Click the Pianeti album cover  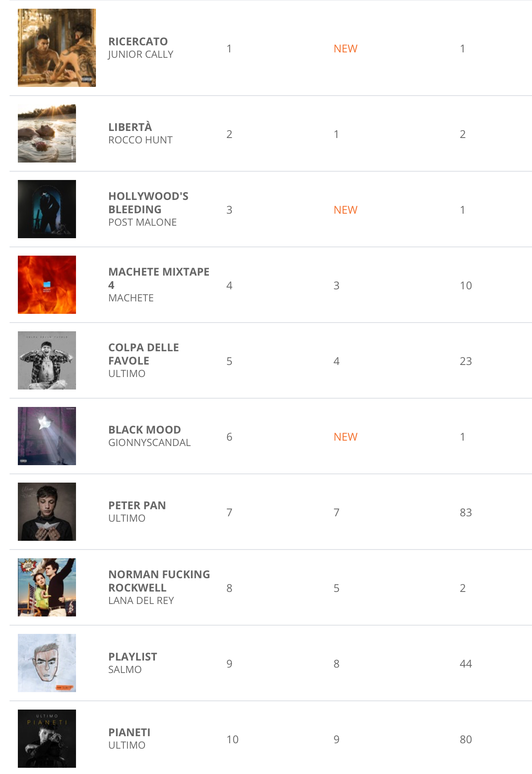point(47,739)
